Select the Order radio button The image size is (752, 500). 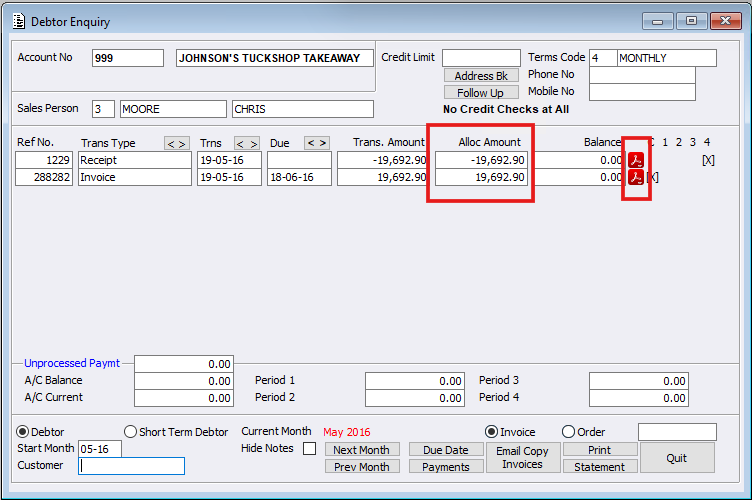568,432
